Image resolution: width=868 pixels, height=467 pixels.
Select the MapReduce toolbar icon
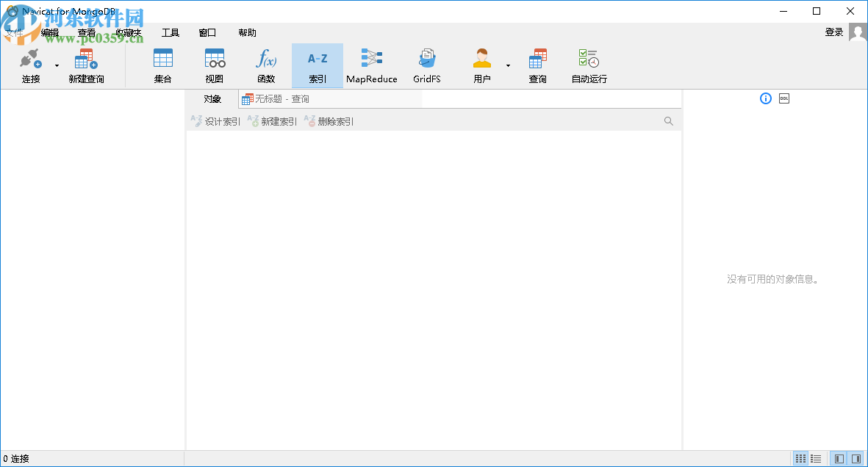click(x=372, y=59)
